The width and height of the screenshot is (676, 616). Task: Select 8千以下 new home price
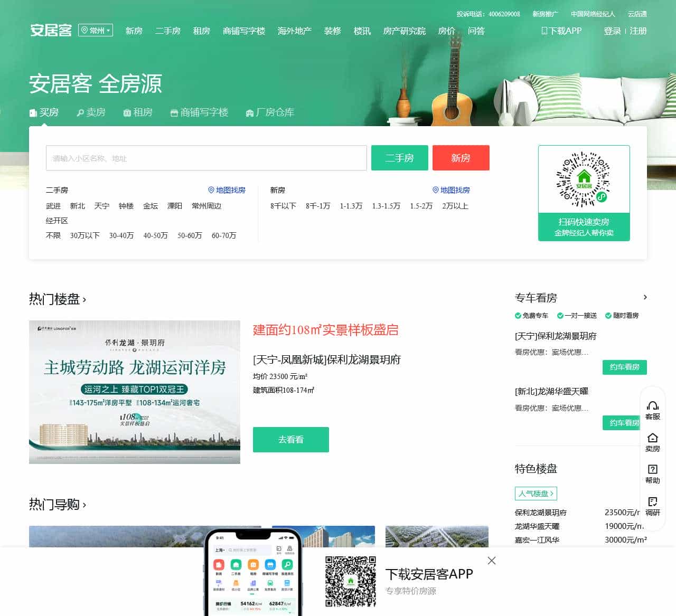pos(283,206)
